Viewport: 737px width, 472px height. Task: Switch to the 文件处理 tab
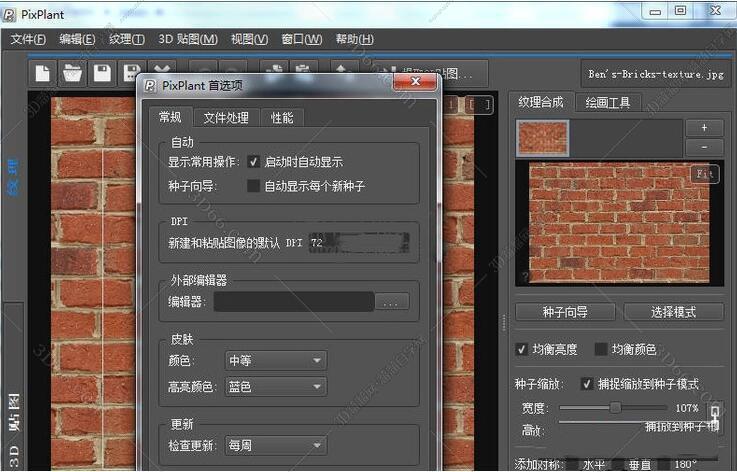coord(226,118)
